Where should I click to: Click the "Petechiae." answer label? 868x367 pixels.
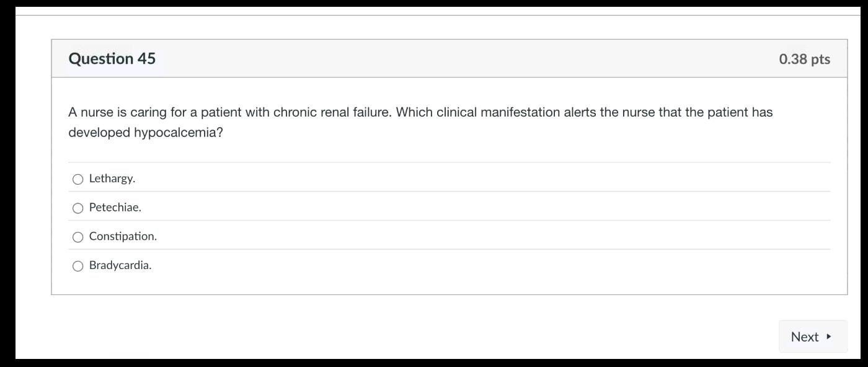[x=115, y=208]
